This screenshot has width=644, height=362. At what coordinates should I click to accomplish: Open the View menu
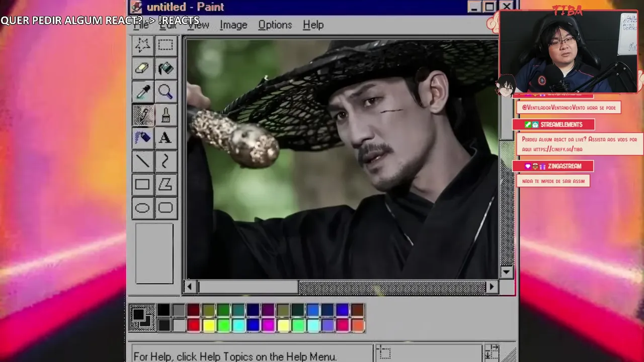click(x=198, y=25)
